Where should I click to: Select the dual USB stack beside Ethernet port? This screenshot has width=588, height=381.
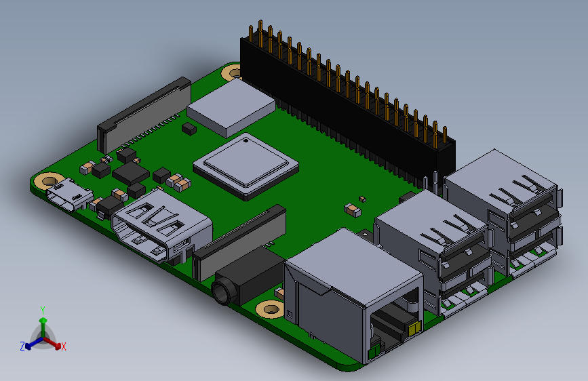pyautogui.click(x=435, y=253)
